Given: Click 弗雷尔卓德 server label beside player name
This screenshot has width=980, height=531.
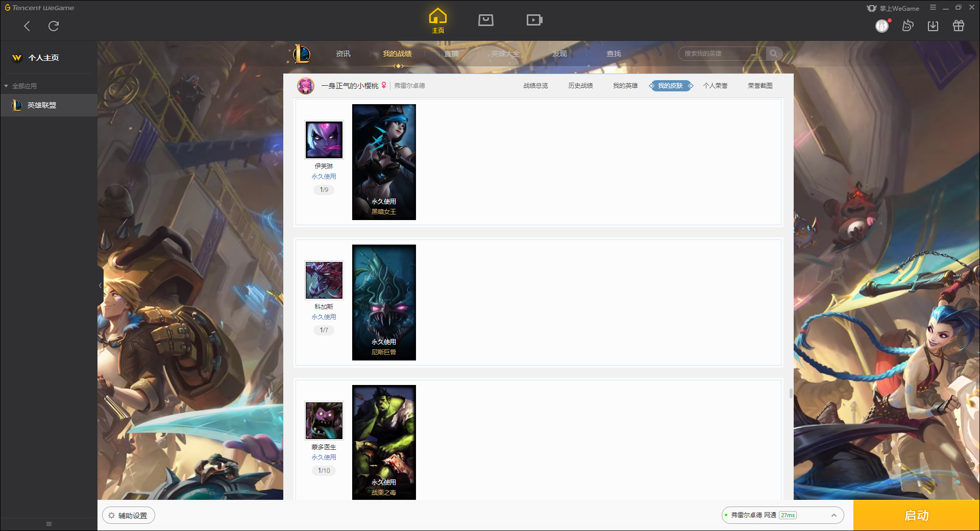Looking at the screenshot, I should (409, 86).
